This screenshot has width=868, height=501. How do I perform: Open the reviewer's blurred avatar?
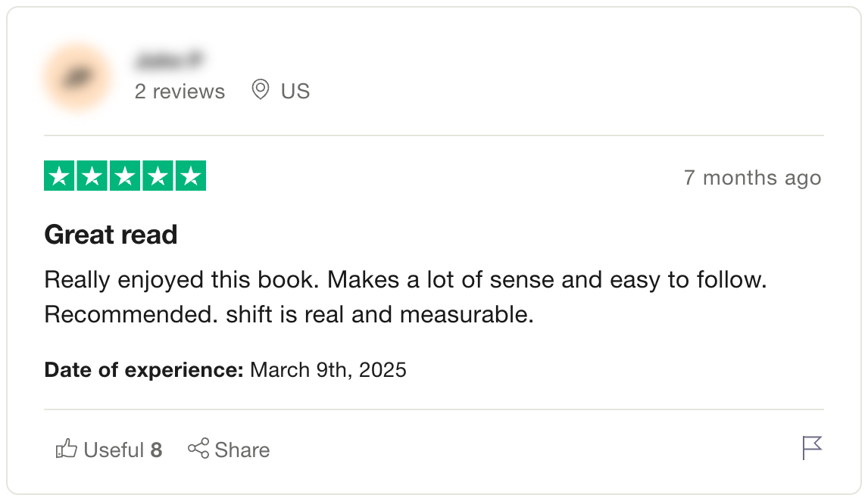[77, 77]
